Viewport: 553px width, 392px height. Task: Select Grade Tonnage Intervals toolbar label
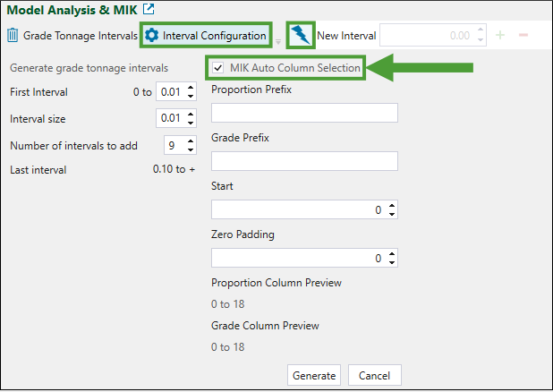point(80,36)
